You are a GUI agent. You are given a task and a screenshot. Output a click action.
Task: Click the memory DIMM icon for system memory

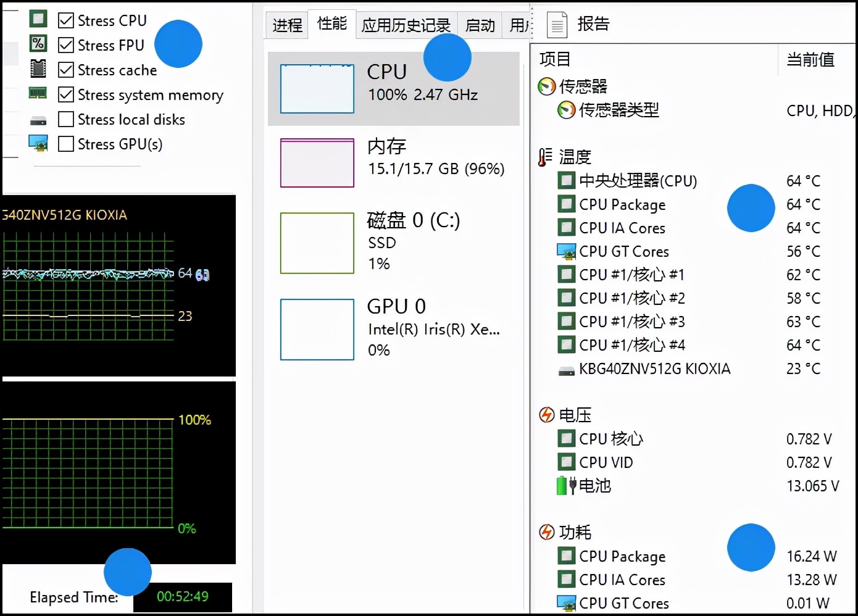(x=38, y=93)
